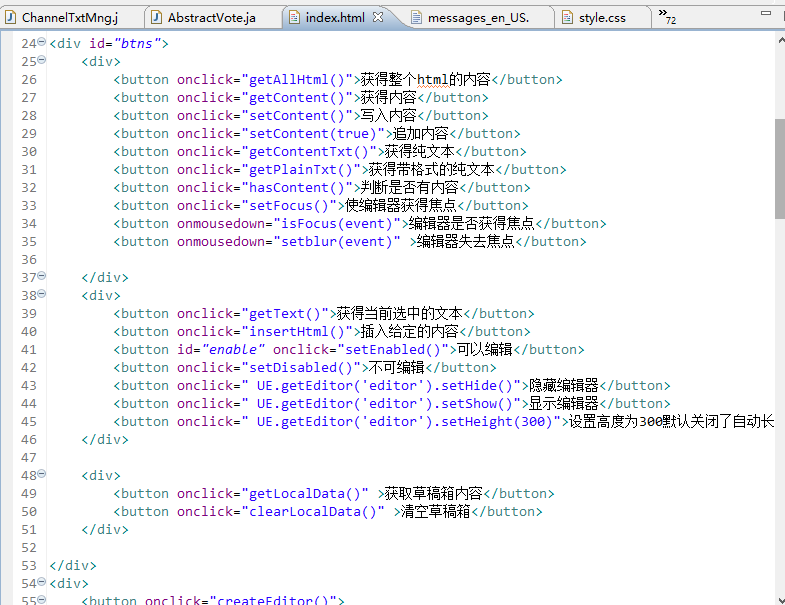
Task: Click the closing </div> tag on line 53
Action: [73, 566]
